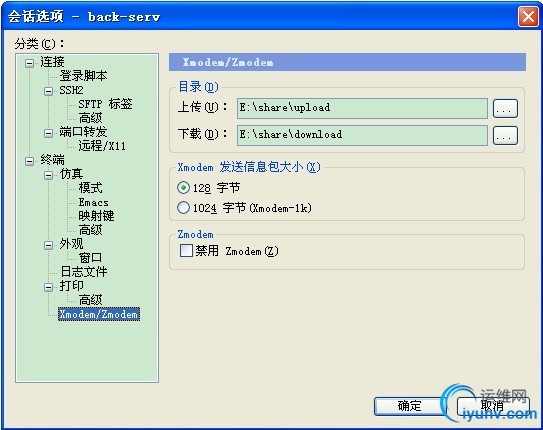Close the 会话选项 dialog window
The image size is (543, 430).
click(x=528, y=17)
